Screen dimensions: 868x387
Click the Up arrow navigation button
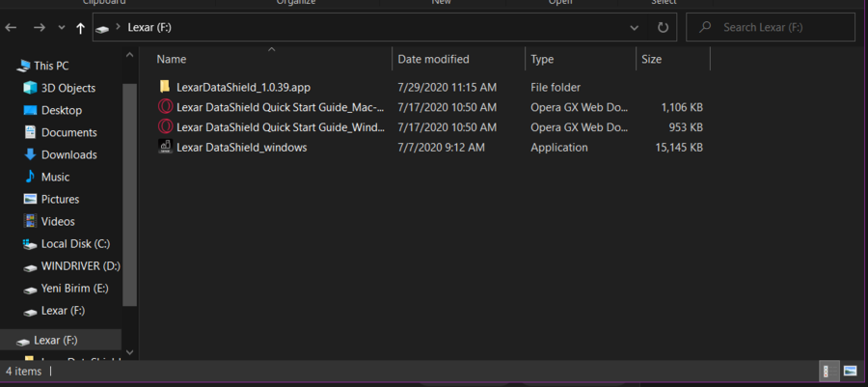coord(80,29)
